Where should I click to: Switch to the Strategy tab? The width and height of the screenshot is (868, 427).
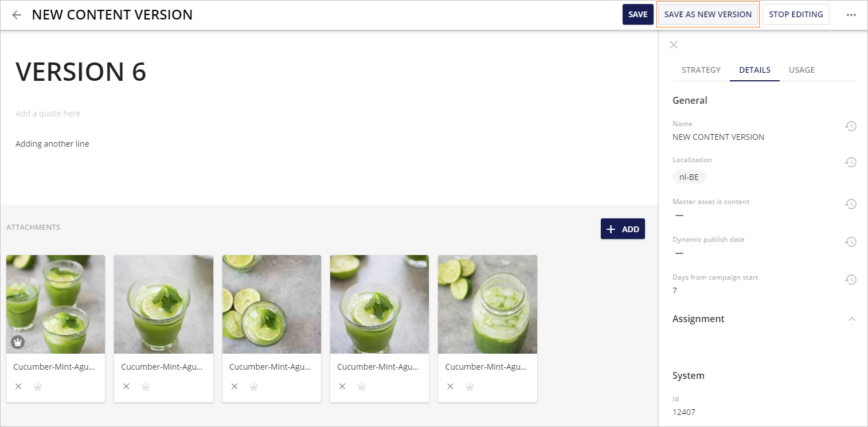click(701, 70)
